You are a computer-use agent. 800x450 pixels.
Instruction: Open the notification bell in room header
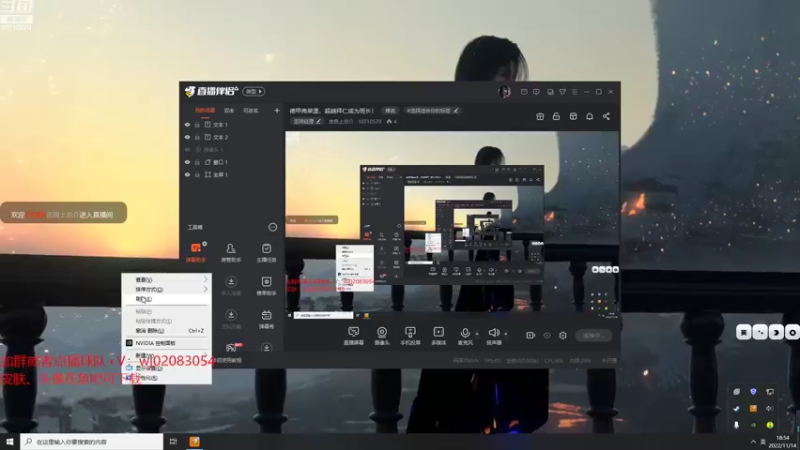[589, 116]
